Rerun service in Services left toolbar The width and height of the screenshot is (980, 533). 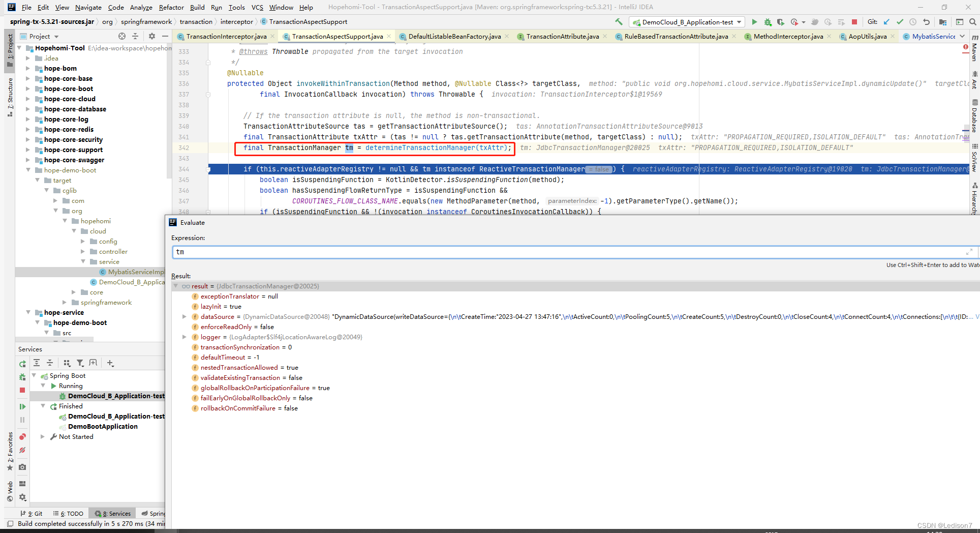tap(22, 364)
